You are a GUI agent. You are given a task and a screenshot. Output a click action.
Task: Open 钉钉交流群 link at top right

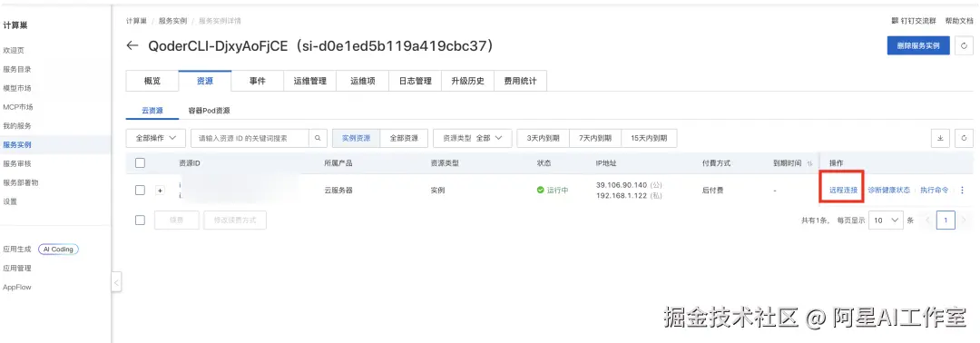click(x=914, y=21)
